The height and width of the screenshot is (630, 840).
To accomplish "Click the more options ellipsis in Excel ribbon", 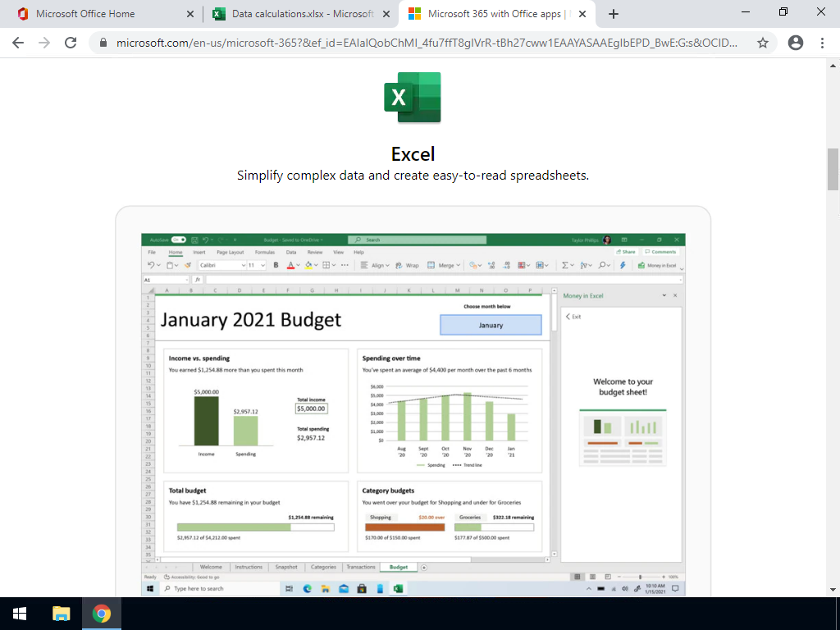I will click(x=345, y=265).
